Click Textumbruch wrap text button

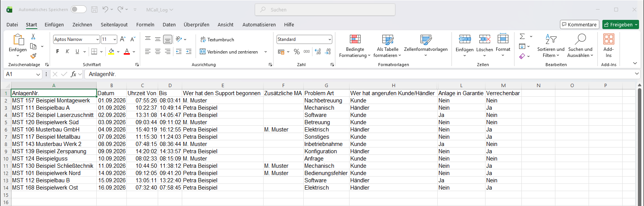pos(217,40)
